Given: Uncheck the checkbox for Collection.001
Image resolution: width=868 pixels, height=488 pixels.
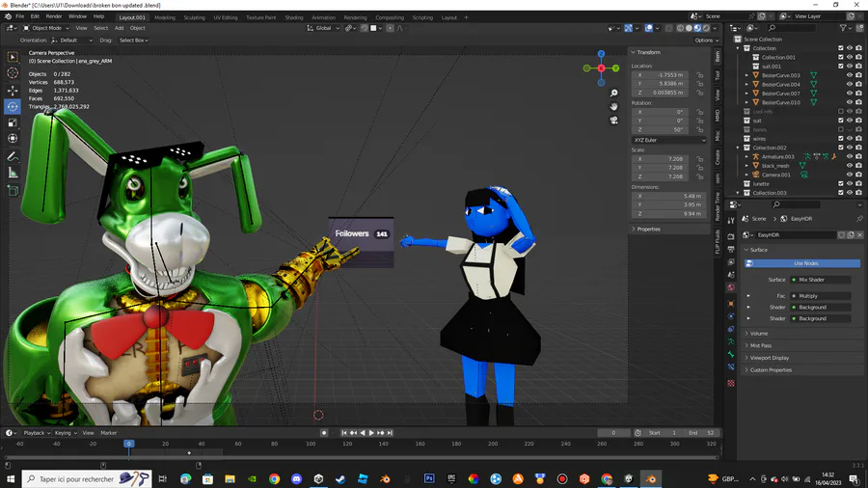Looking at the screenshot, I should click(x=840, y=57).
